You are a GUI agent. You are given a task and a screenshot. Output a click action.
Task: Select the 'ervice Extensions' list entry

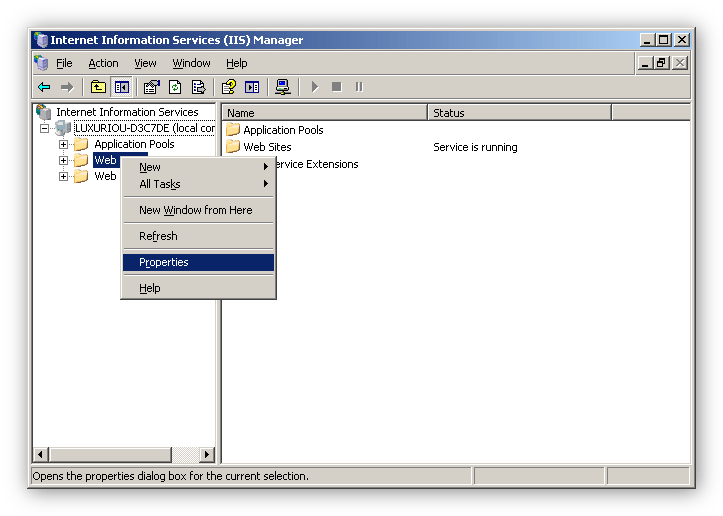click(x=316, y=164)
